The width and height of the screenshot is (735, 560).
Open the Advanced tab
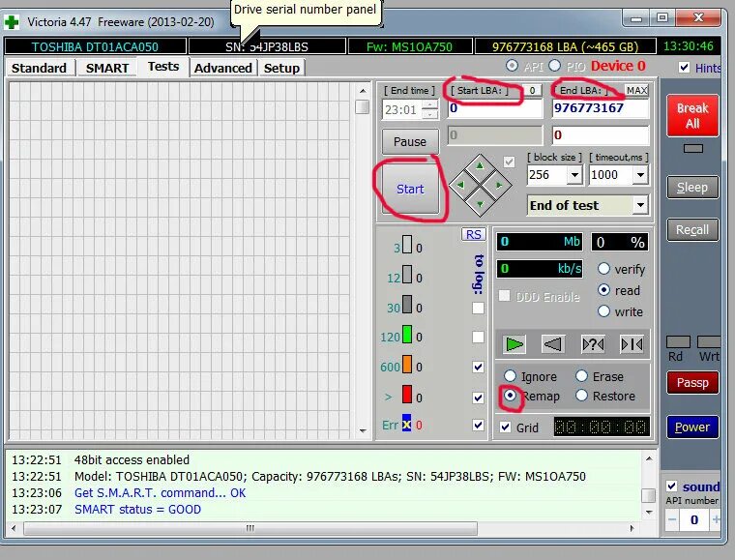pos(223,68)
